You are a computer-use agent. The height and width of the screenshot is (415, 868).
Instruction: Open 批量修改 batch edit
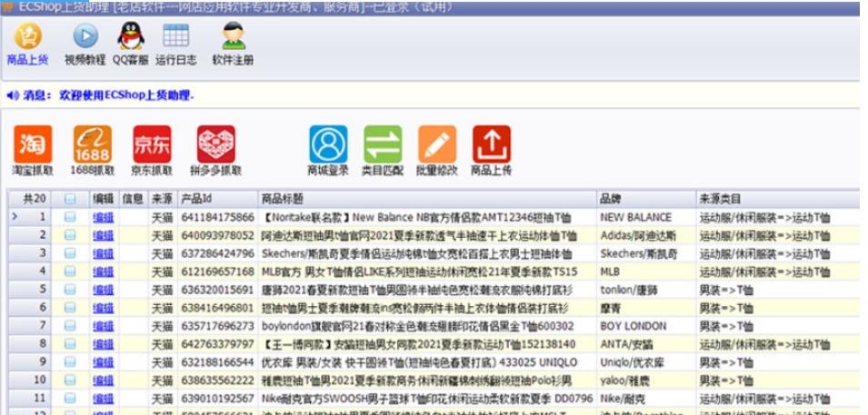click(437, 151)
